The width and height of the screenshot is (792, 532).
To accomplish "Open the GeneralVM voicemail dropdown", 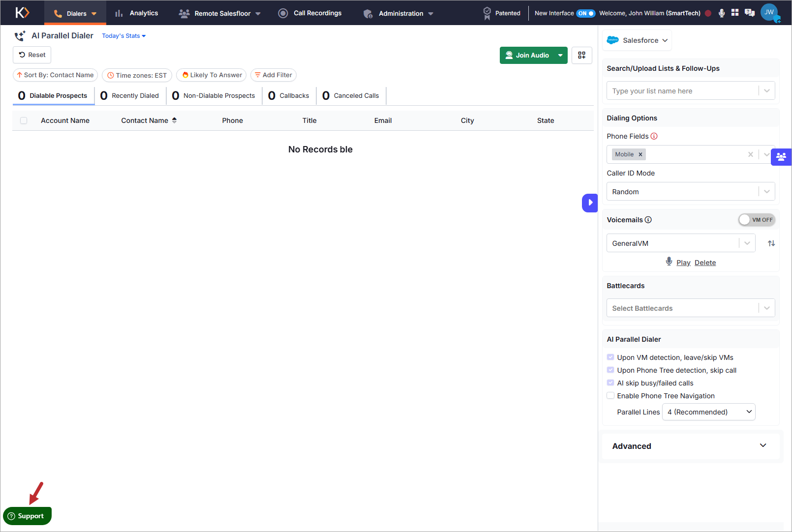I will pyautogui.click(x=681, y=243).
